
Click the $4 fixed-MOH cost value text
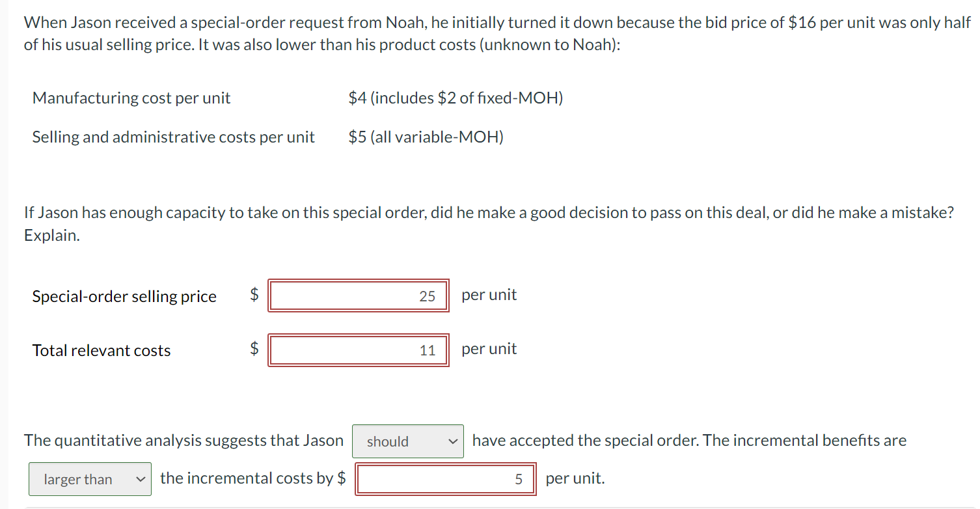(x=456, y=98)
